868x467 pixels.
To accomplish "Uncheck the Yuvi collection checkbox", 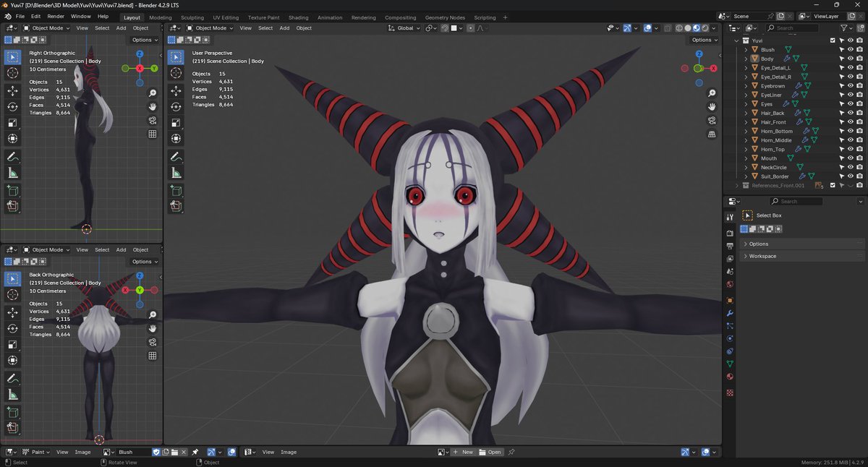I will tap(833, 40).
